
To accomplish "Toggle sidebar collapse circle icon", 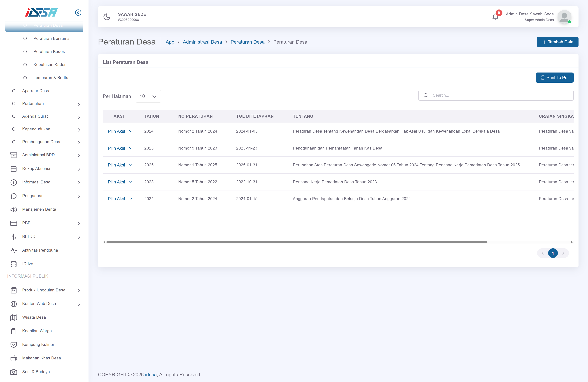I will [78, 13].
